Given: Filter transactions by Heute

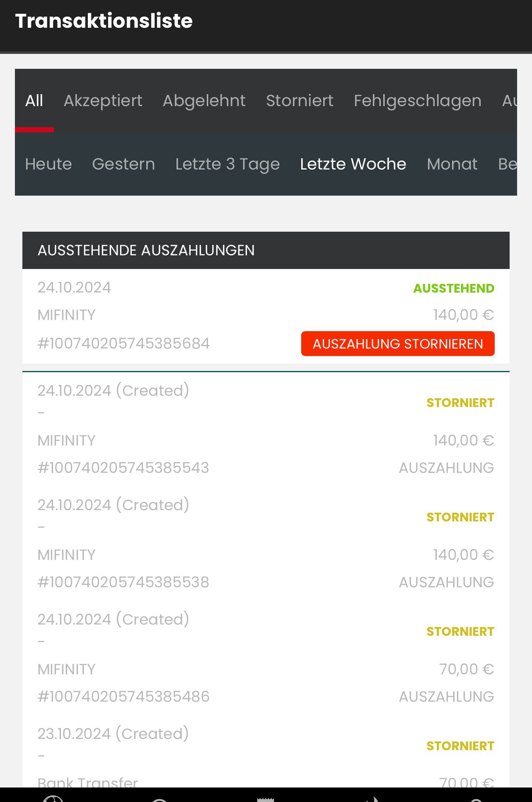Looking at the screenshot, I should 48,164.
